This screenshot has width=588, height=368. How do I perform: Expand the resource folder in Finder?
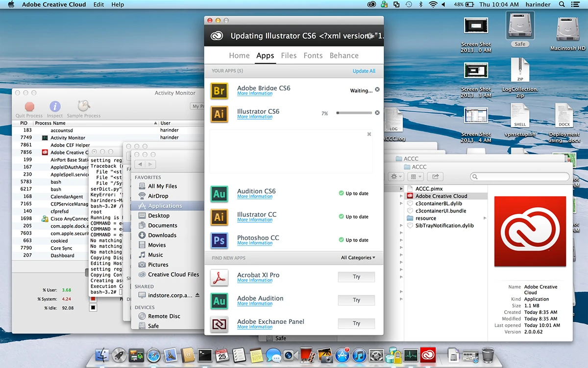click(x=485, y=218)
